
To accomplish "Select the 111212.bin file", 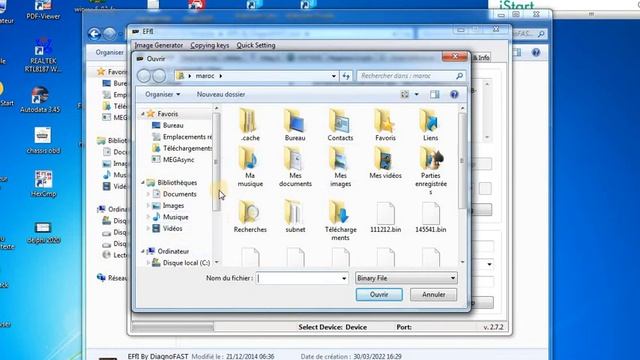I will pyautogui.click(x=385, y=218).
